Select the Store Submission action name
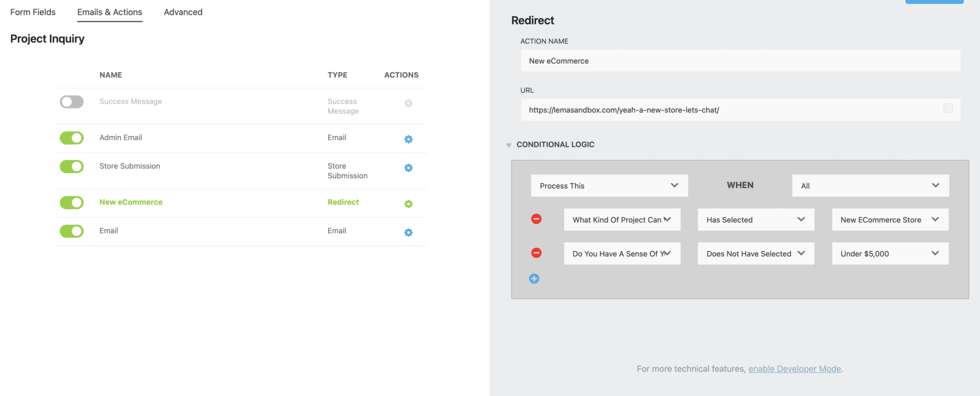 tap(130, 166)
